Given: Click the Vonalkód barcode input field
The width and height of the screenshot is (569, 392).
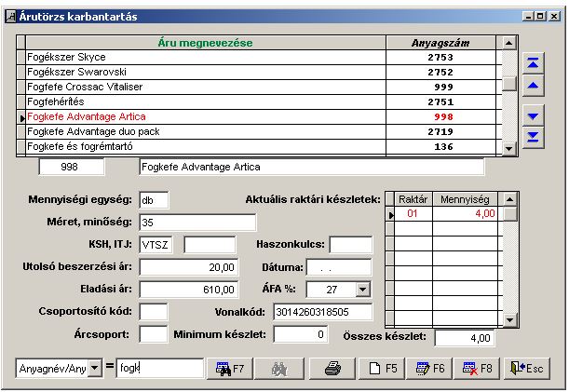Looking at the screenshot, I should click(302, 312).
